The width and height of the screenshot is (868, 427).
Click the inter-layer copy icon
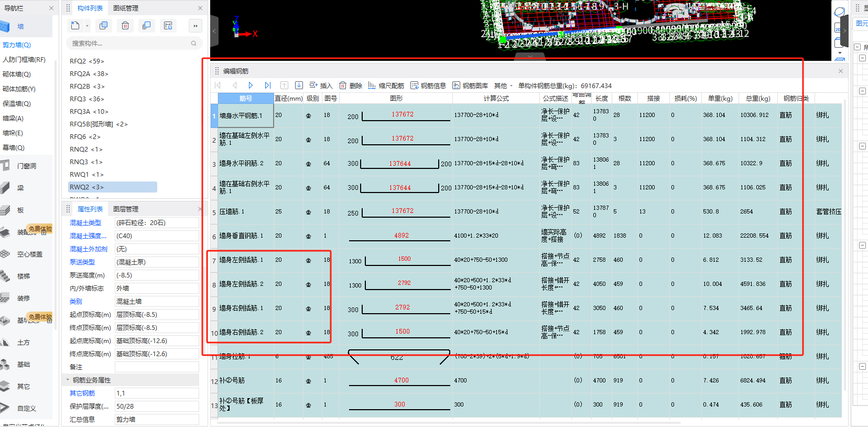[147, 26]
